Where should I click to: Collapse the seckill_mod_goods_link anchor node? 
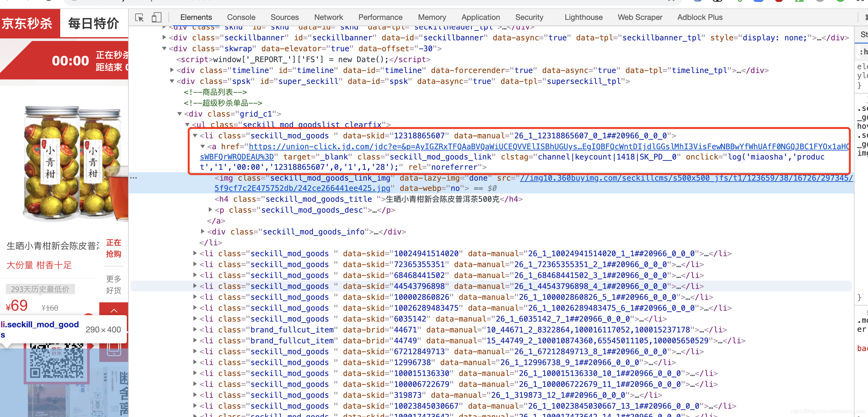coord(203,146)
